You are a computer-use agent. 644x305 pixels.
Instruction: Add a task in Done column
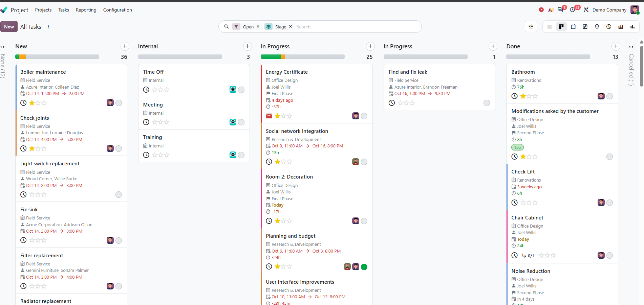click(x=616, y=46)
